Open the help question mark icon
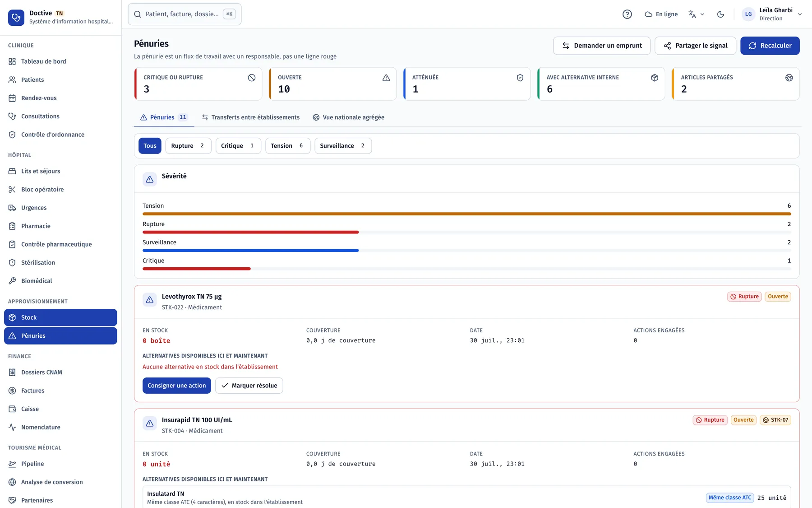This screenshot has height=508, width=812. (x=627, y=14)
